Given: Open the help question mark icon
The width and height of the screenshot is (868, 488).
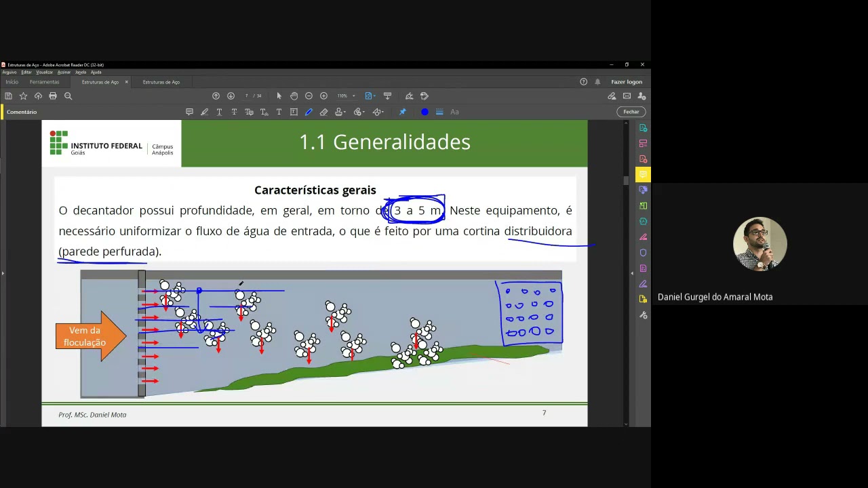Looking at the screenshot, I should point(583,82).
